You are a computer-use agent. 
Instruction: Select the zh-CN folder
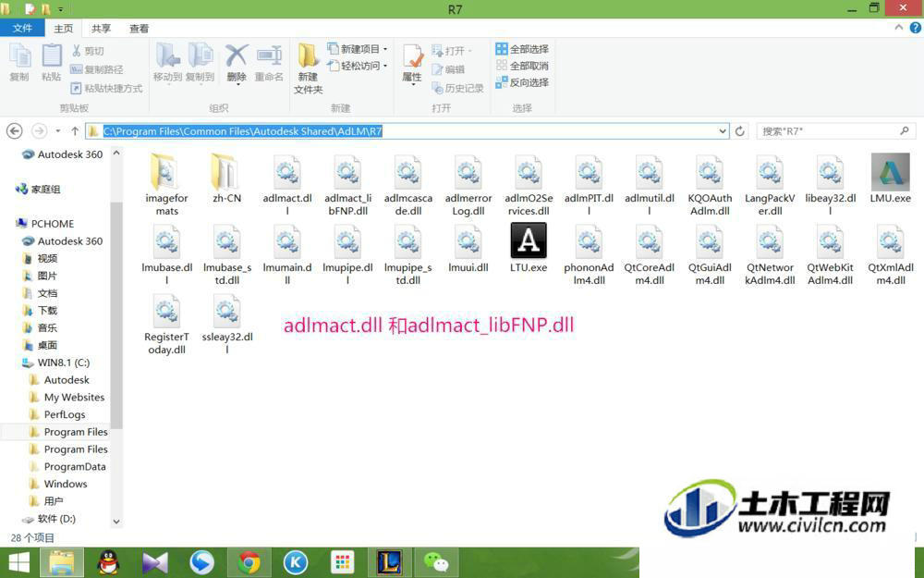(227, 178)
